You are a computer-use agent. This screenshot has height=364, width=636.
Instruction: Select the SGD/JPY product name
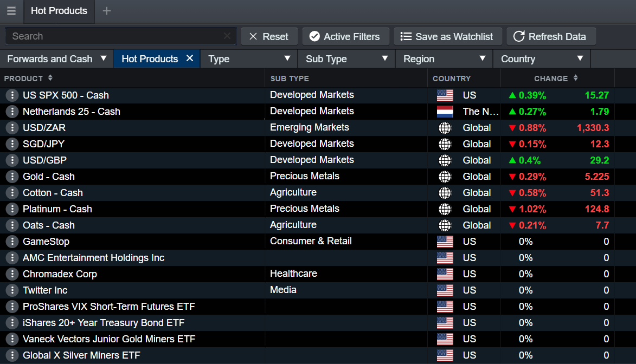[x=43, y=144]
